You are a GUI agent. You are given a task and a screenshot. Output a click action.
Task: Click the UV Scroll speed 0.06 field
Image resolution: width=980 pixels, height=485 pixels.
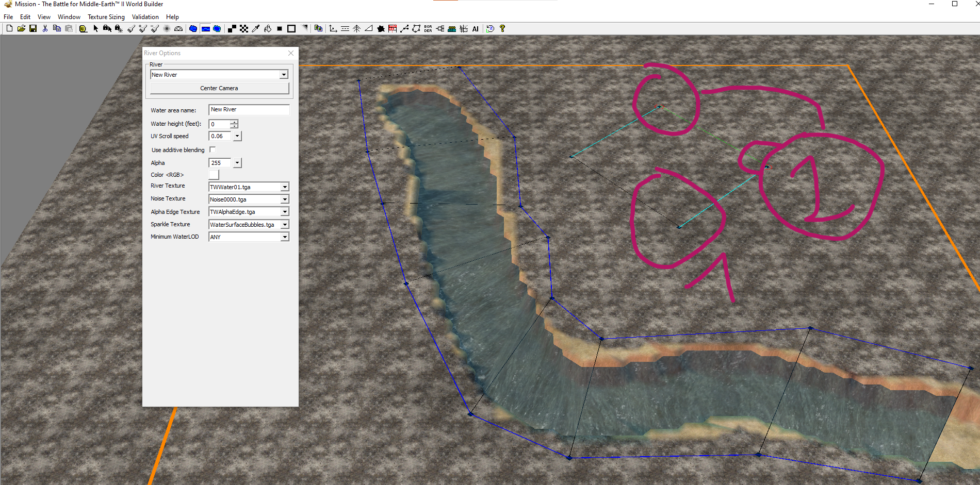(x=221, y=136)
